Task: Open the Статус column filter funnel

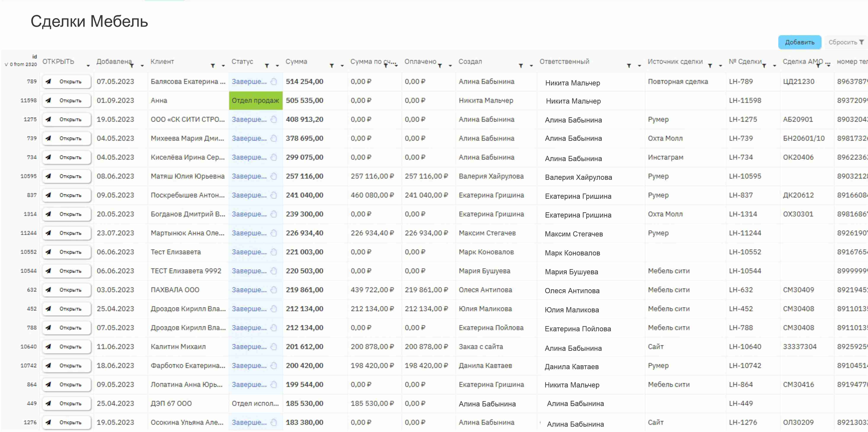Action: point(267,66)
